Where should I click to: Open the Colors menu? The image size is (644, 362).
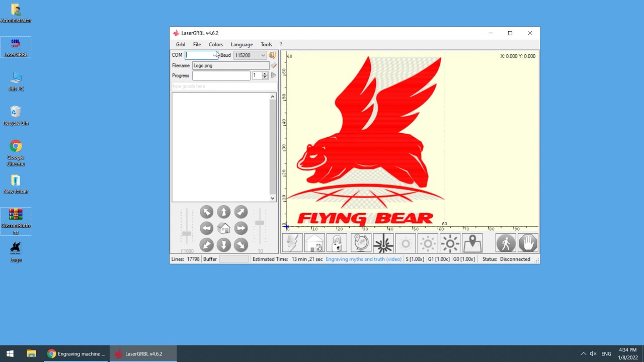216,44
